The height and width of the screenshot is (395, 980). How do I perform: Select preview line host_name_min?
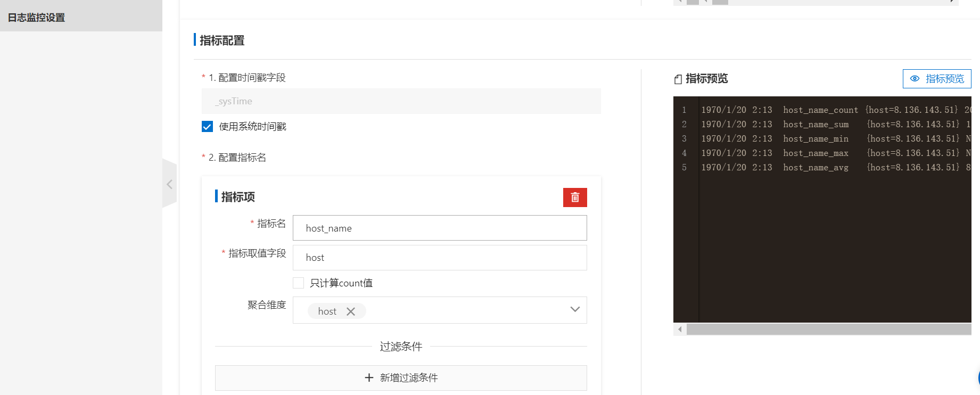tap(836, 139)
